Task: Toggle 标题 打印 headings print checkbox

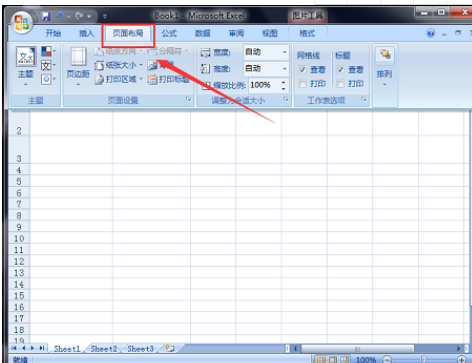Action: [340, 83]
